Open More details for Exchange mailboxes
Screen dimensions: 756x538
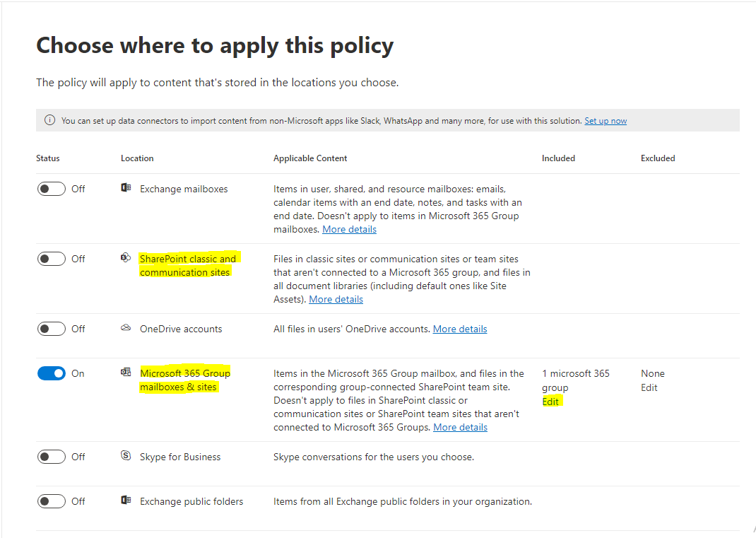pyautogui.click(x=349, y=229)
